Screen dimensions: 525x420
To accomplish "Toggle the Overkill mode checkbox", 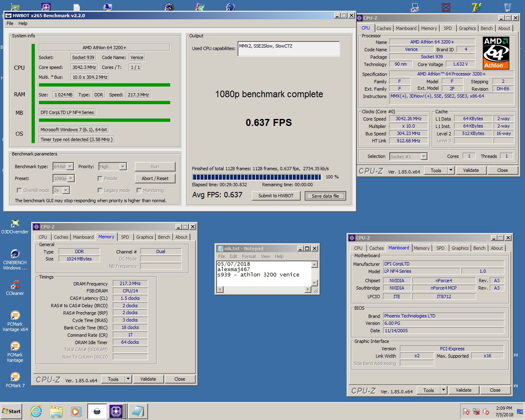I will point(19,190).
